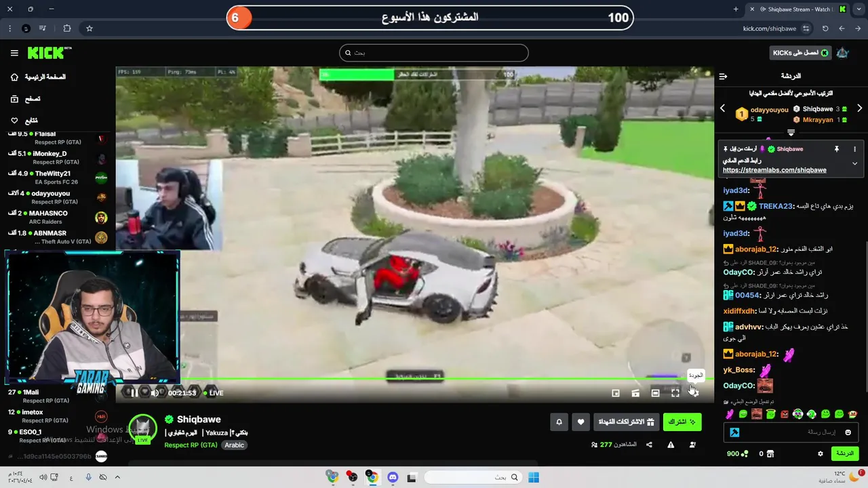The width and height of the screenshot is (868, 488).
Task: Collapse the chat panel icon
Action: 723,77
